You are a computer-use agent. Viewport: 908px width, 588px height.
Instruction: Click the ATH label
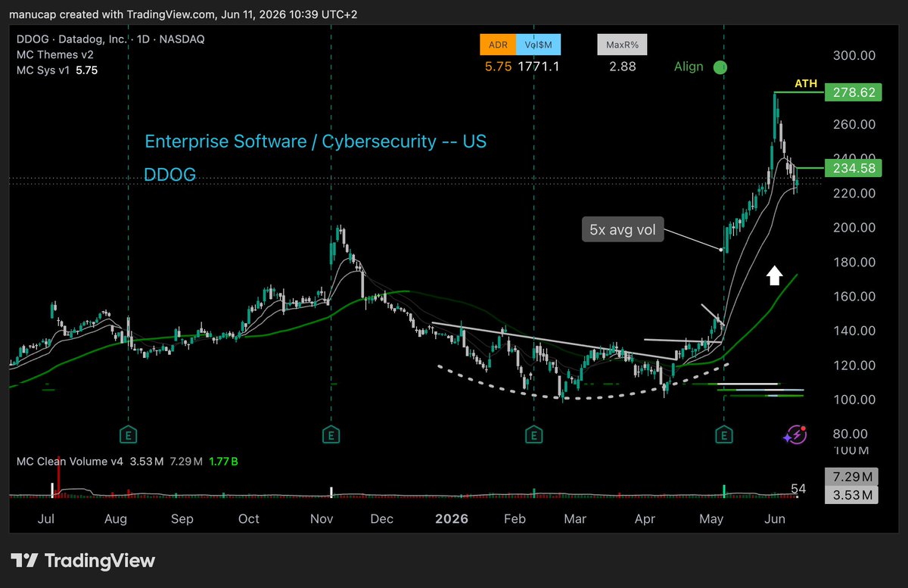(804, 83)
